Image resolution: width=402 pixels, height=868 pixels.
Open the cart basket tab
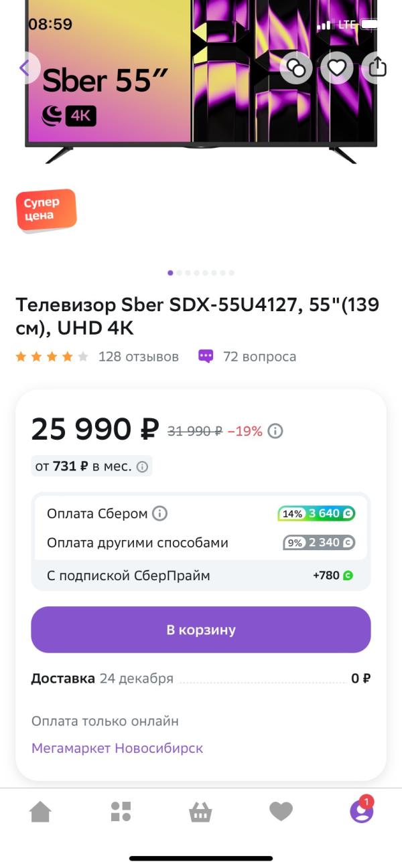[x=201, y=812]
